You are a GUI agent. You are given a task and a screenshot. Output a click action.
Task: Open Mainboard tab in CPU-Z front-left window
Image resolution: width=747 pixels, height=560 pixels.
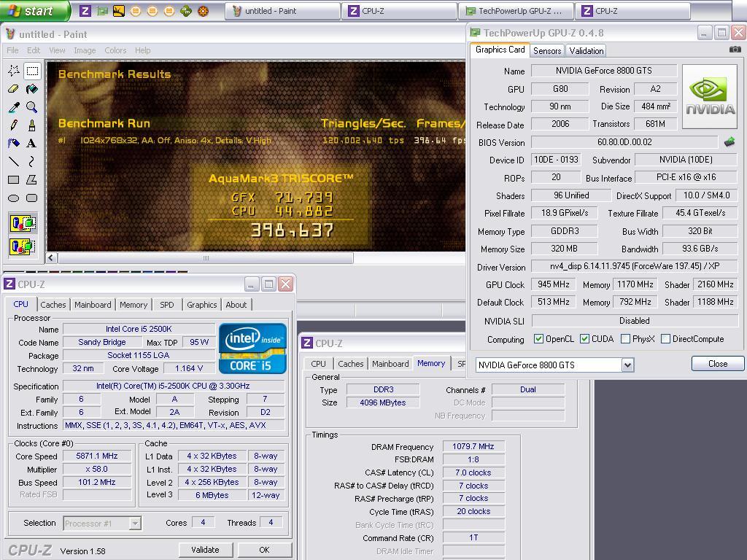(x=93, y=305)
